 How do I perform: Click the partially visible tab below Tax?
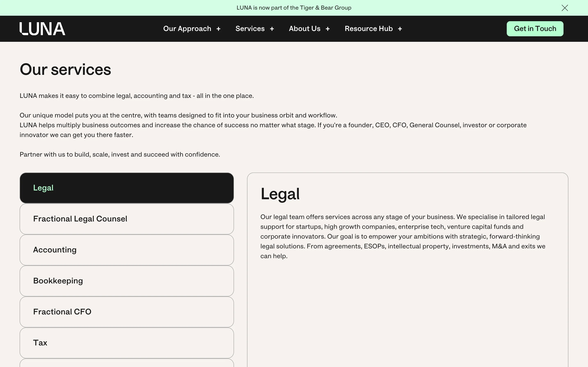point(127,363)
